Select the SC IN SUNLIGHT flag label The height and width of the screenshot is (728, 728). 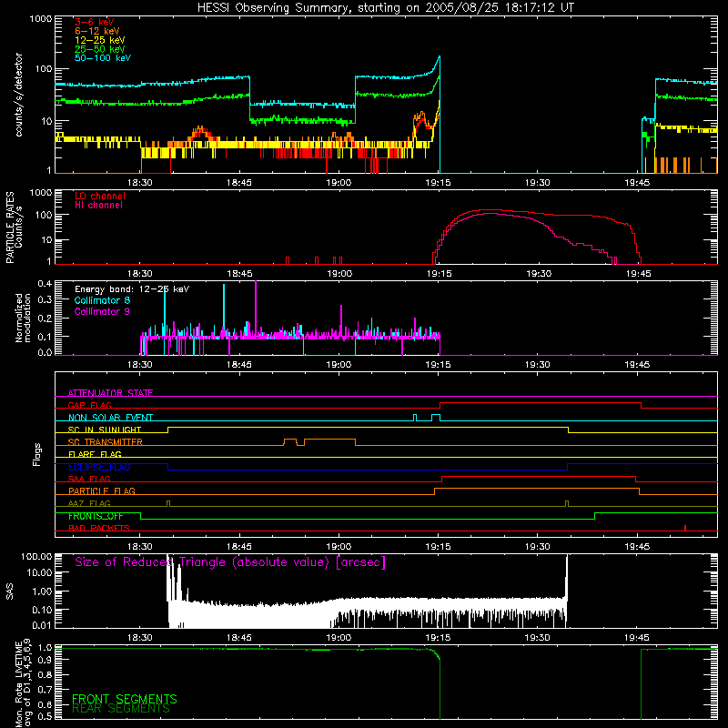(x=105, y=430)
